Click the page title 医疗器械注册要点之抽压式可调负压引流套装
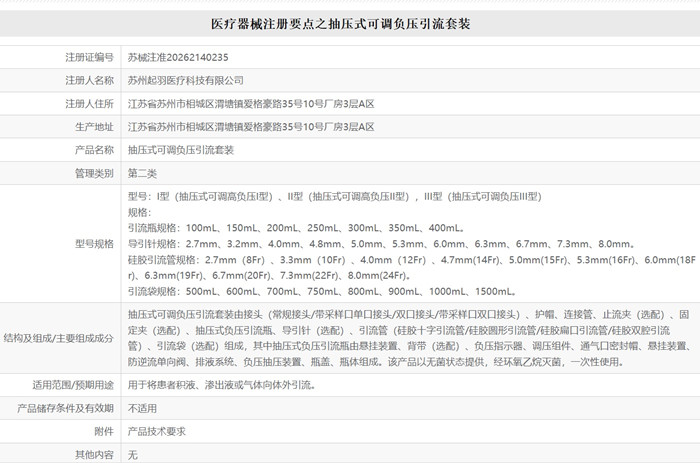 pos(340,24)
